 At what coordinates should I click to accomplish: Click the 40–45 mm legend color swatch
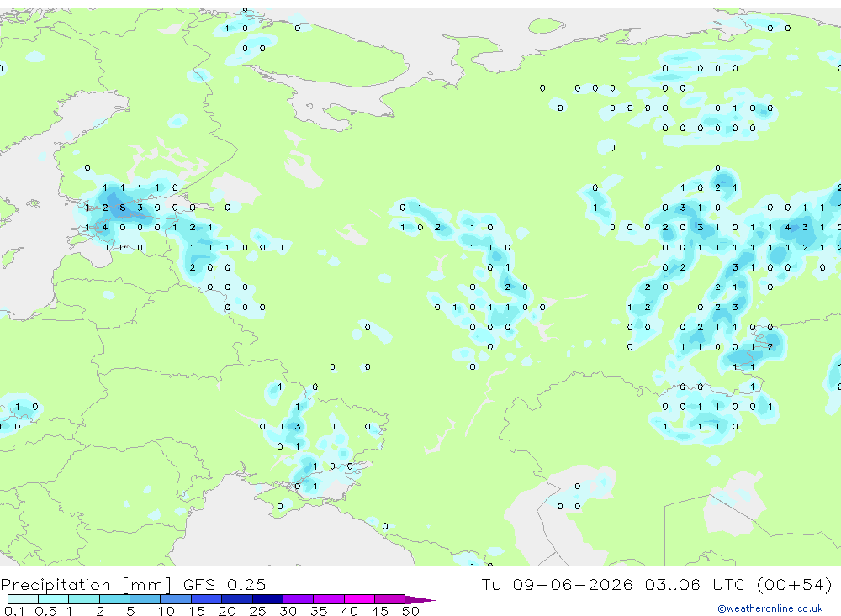(359, 599)
